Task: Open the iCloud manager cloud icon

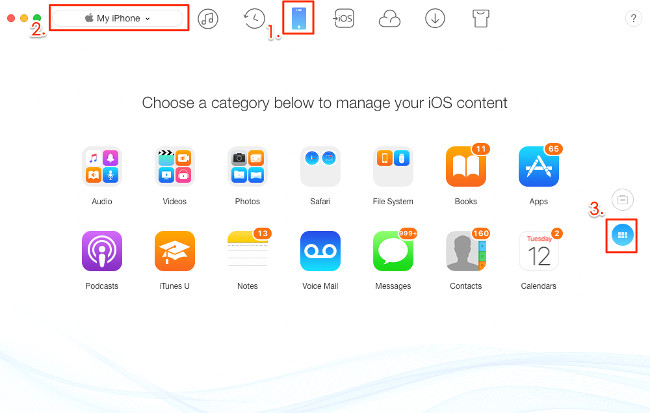Action: pyautogui.click(x=390, y=19)
